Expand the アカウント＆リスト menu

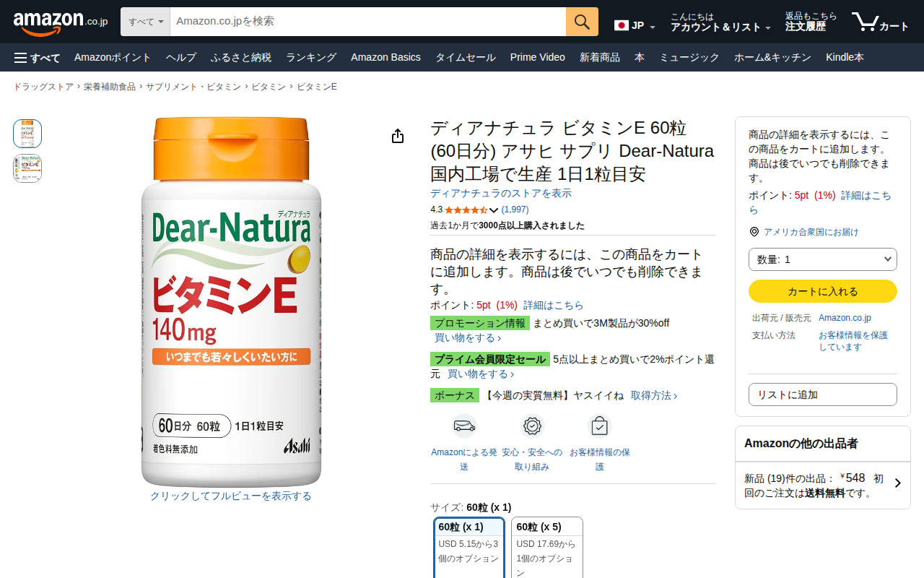tap(720, 22)
